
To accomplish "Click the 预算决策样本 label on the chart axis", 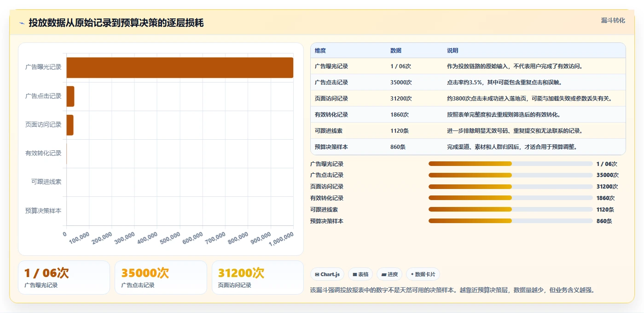I will [43, 211].
